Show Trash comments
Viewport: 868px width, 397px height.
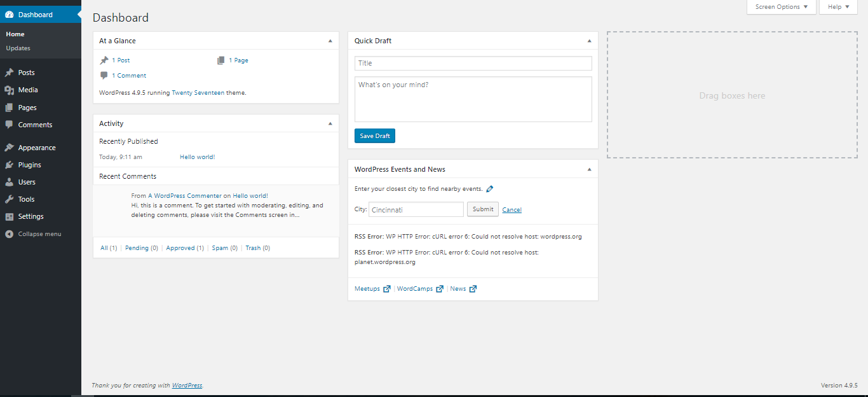coord(258,248)
